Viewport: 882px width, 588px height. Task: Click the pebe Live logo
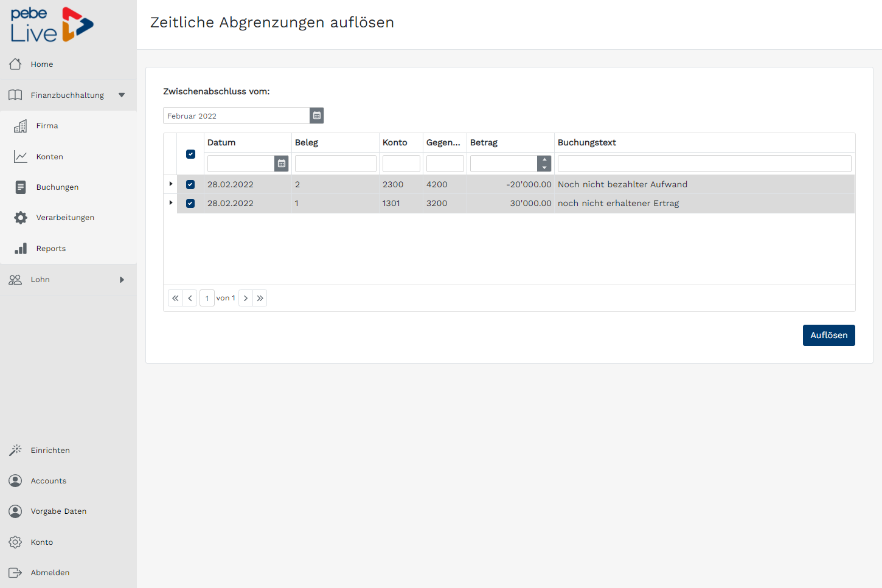coord(52,25)
